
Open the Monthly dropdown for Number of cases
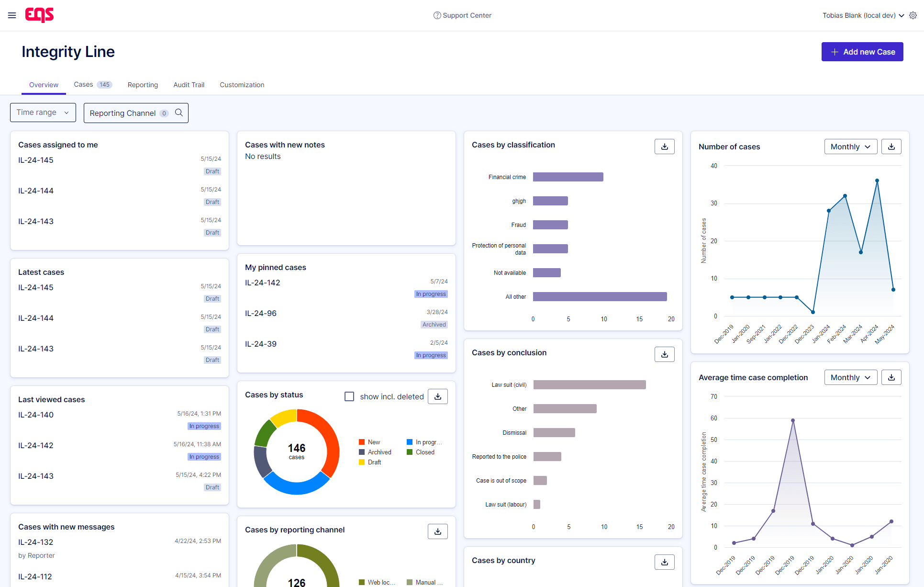(x=851, y=146)
